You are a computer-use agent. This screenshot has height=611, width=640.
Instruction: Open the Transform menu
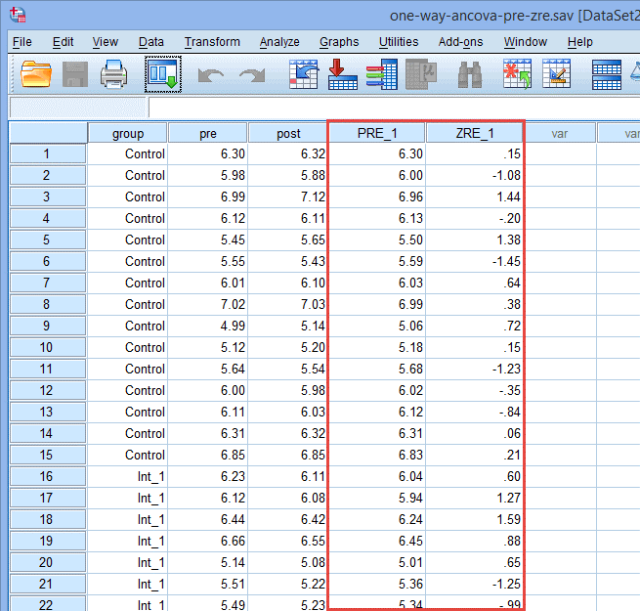click(x=212, y=42)
